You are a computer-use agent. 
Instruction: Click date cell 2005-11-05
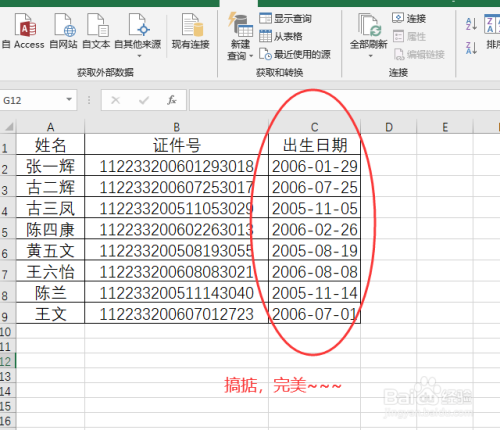coord(315,208)
